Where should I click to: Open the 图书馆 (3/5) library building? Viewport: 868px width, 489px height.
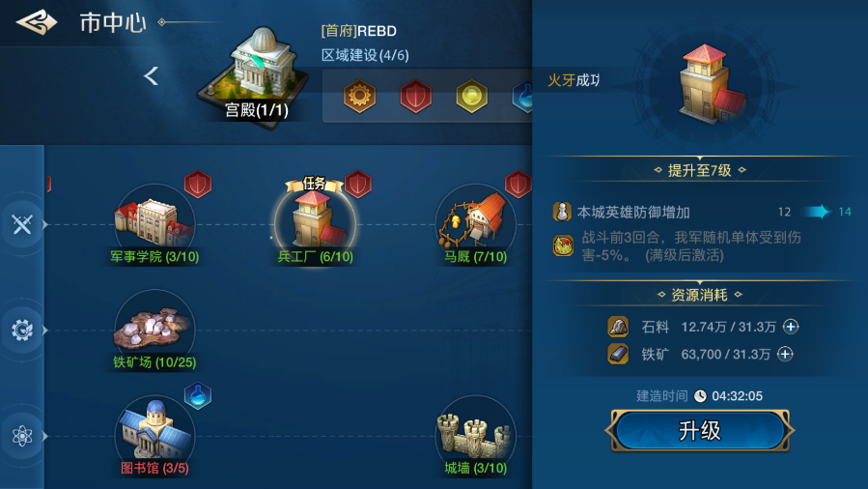tap(154, 436)
